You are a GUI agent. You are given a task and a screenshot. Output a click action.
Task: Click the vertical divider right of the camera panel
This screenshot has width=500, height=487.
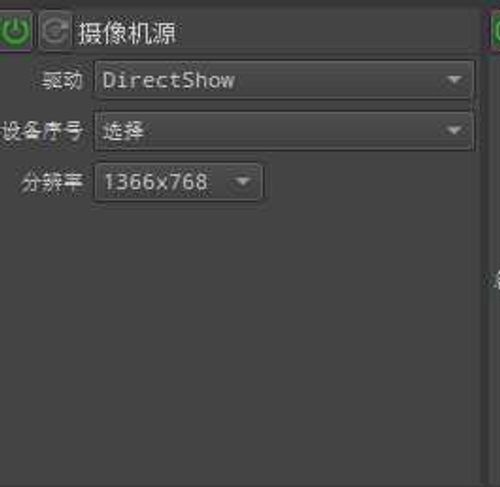(x=485, y=267)
